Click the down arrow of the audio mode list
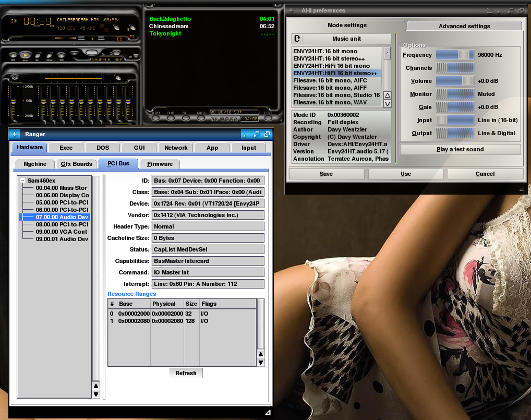Screen dimensions: 531x420 tap(387, 103)
